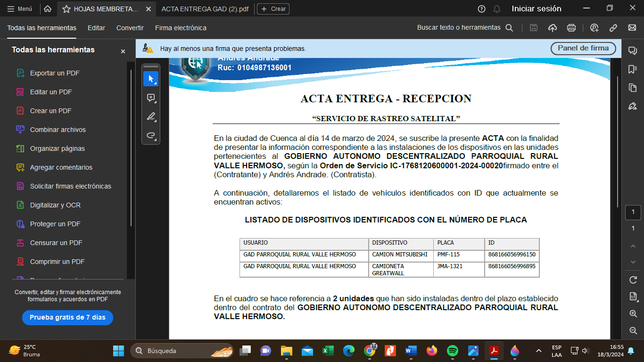Click the print file icon
Screen dimensions: 644x362
[571, 28]
